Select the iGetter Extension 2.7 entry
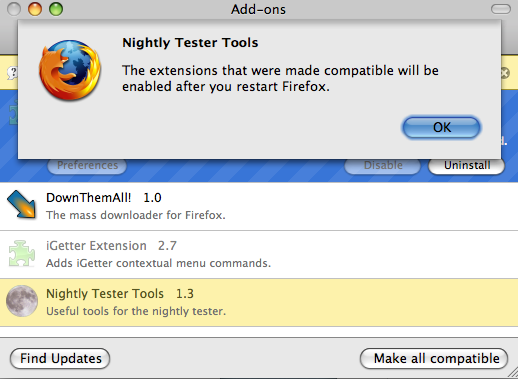Viewport: 518px width, 379px height. pos(259,254)
